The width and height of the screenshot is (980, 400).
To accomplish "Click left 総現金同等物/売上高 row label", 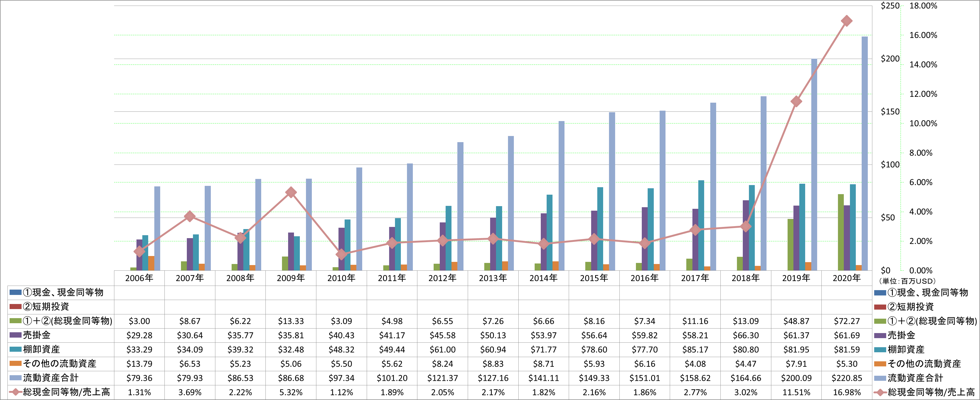I will (x=67, y=392).
